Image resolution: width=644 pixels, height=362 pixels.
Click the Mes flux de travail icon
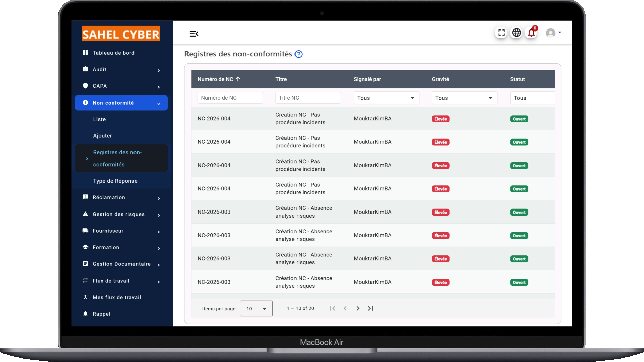[85, 297]
